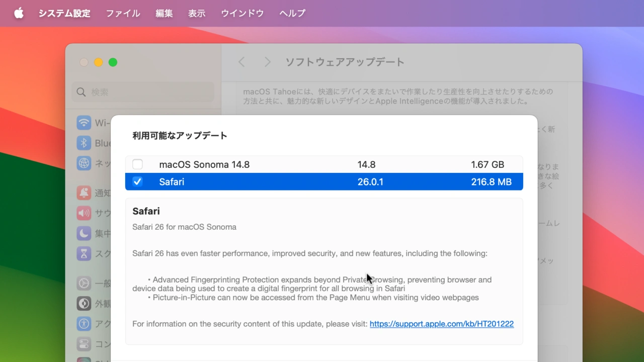This screenshot has height=362, width=644.
Task: Open the ウインドウ (Window) menu
Action: point(242,13)
